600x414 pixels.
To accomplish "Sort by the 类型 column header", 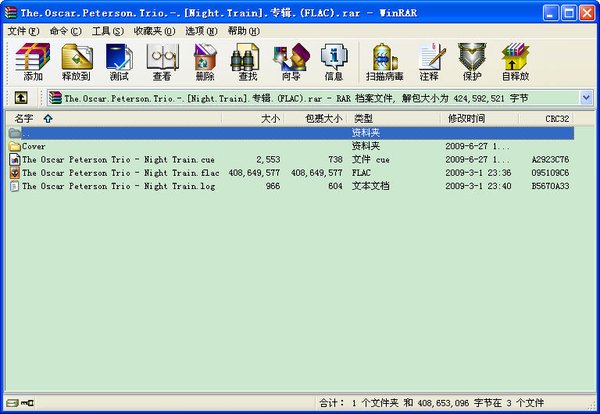I will coord(393,119).
